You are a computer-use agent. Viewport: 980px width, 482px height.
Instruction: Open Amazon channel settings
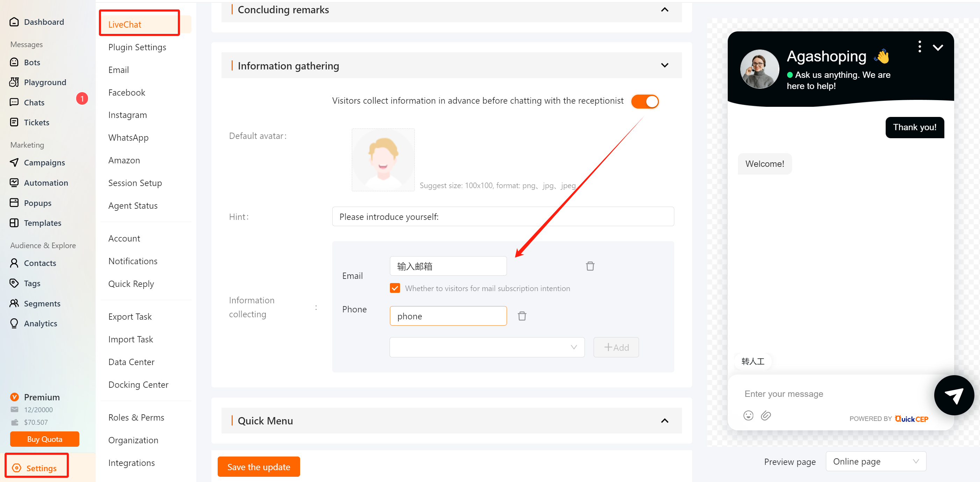pyautogui.click(x=124, y=161)
